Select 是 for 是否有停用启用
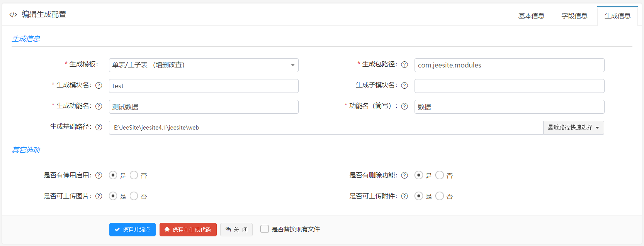This screenshot has height=246, width=644. point(113,175)
